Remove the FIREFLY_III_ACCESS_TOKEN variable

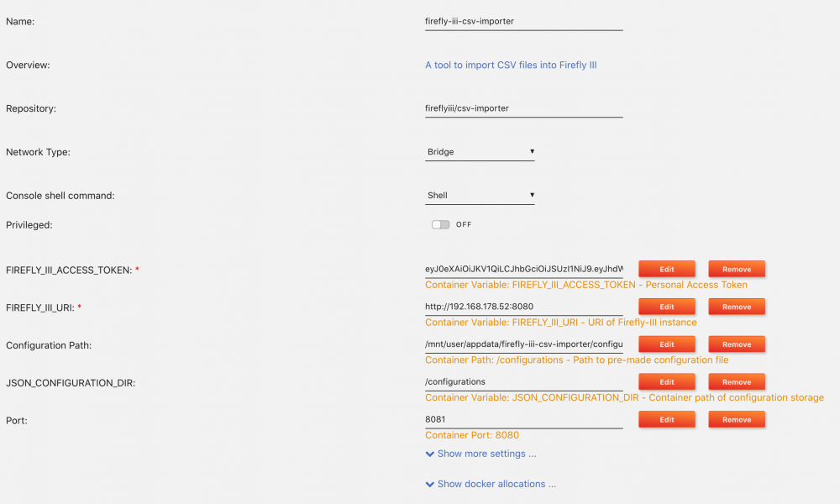[x=737, y=269]
